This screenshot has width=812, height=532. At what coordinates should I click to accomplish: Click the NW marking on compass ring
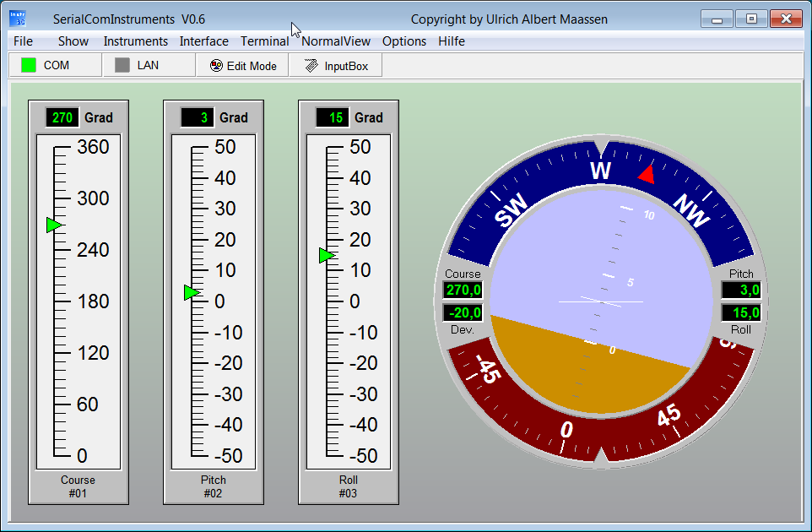pos(692,209)
